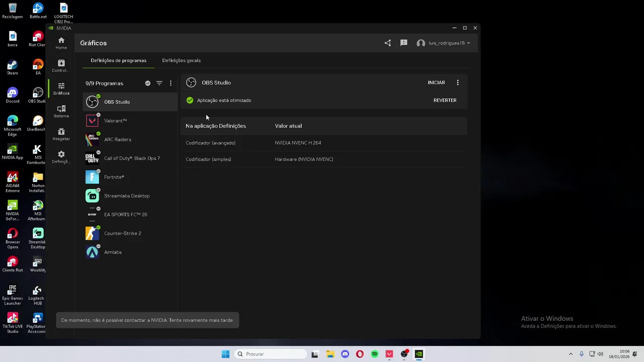Screen dimensions: 644x362
Task: Show hidden system tray icons chevron
Action: 571,354
